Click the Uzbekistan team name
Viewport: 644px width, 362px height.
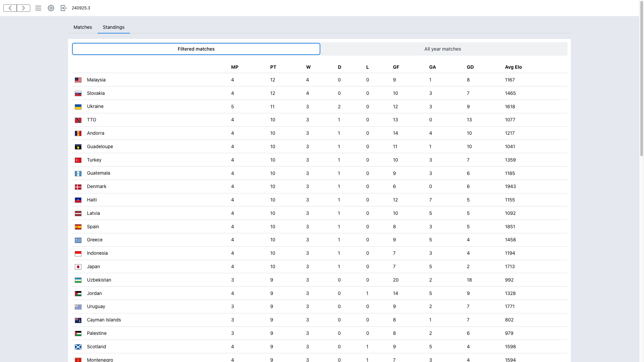[99, 280]
